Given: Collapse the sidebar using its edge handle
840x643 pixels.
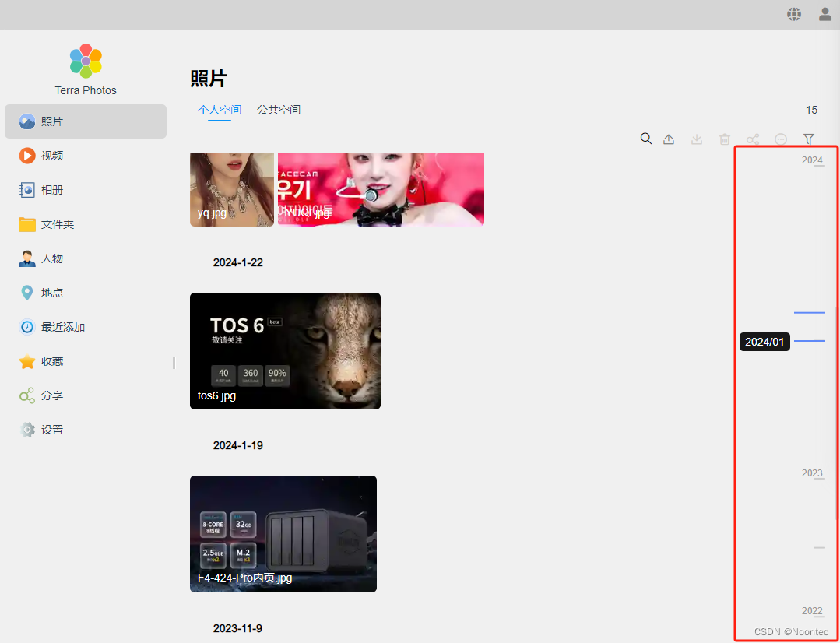Looking at the screenshot, I should coord(172,362).
